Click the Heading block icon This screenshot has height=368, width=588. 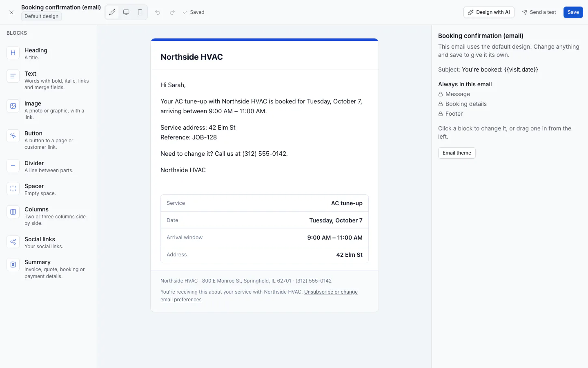point(13,53)
